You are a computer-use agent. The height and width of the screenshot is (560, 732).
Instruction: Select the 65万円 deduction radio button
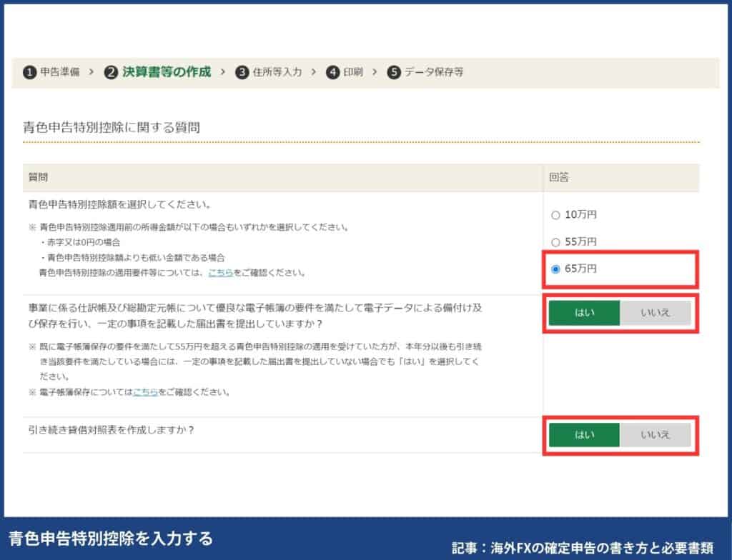pos(555,269)
